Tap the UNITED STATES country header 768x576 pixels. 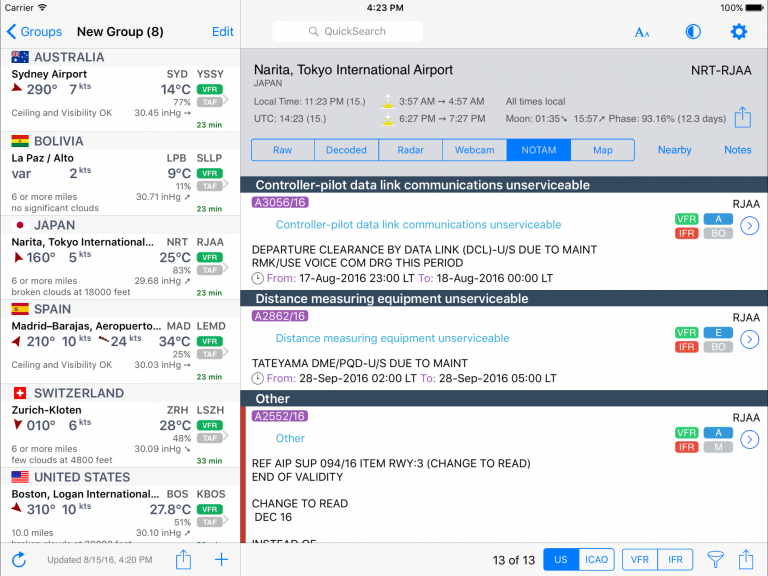120,477
